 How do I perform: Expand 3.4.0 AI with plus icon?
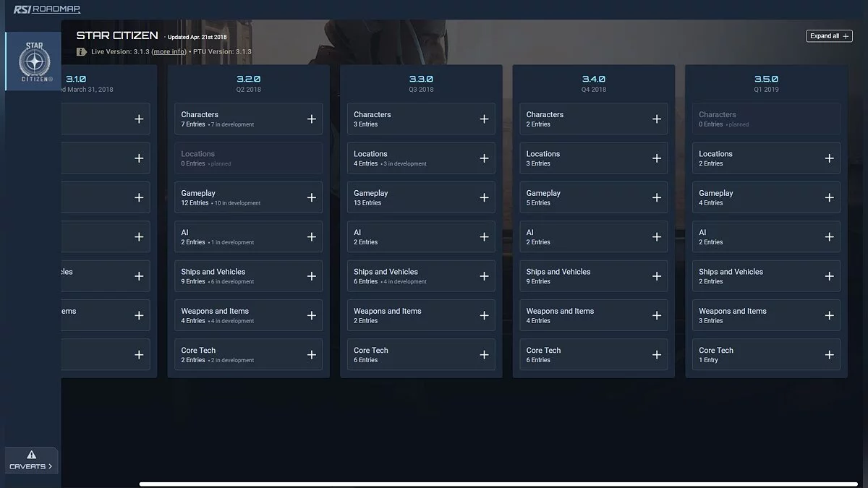click(x=657, y=237)
